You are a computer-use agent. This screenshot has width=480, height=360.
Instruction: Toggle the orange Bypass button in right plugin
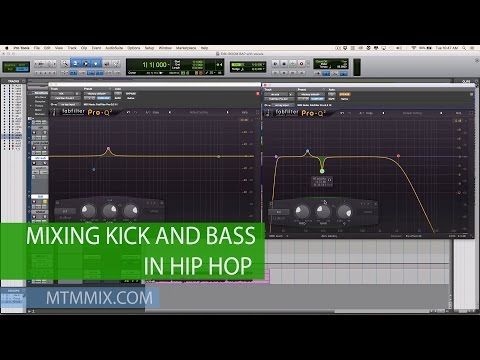[344, 94]
